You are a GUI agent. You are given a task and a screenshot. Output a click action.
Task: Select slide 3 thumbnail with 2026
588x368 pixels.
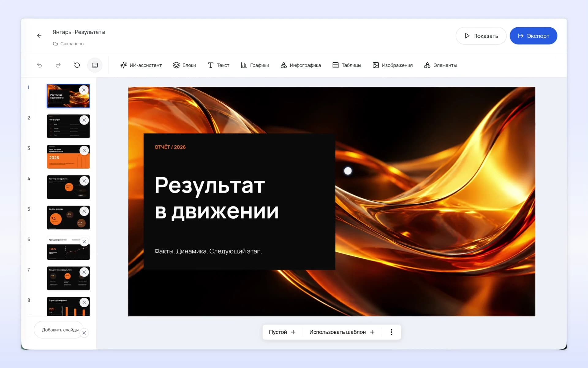(x=68, y=157)
